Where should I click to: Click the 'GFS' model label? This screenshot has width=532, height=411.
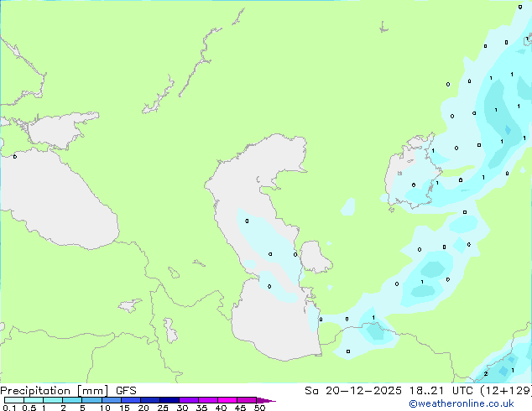[126, 391]
